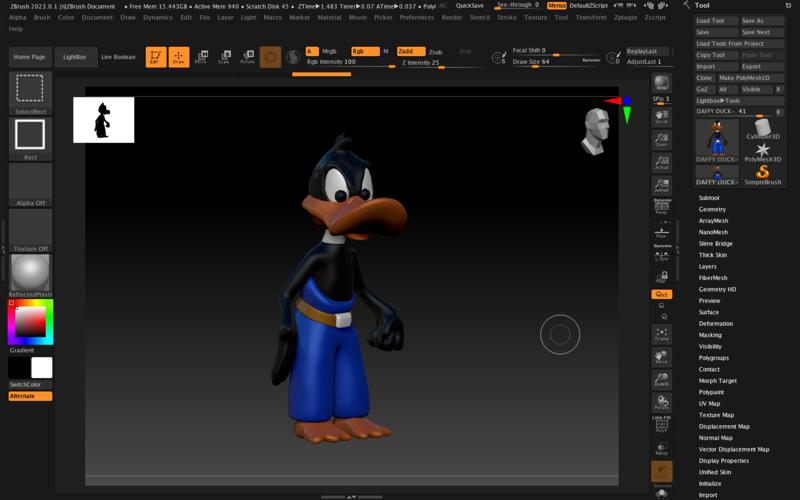Click the Actual size icon
The image size is (800, 500).
tap(662, 162)
